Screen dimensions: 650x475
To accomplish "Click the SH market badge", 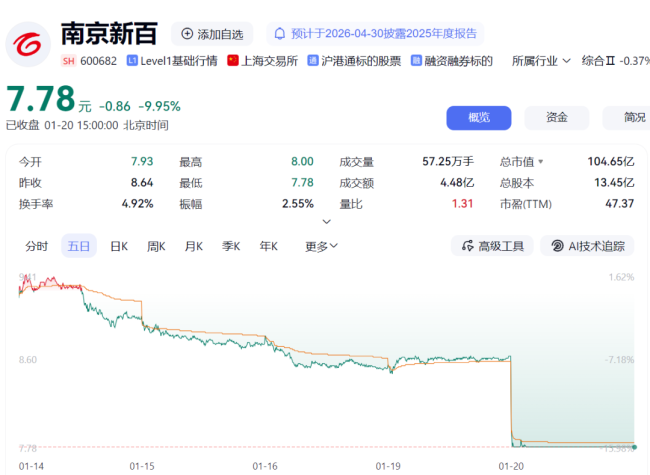I will (x=68, y=61).
